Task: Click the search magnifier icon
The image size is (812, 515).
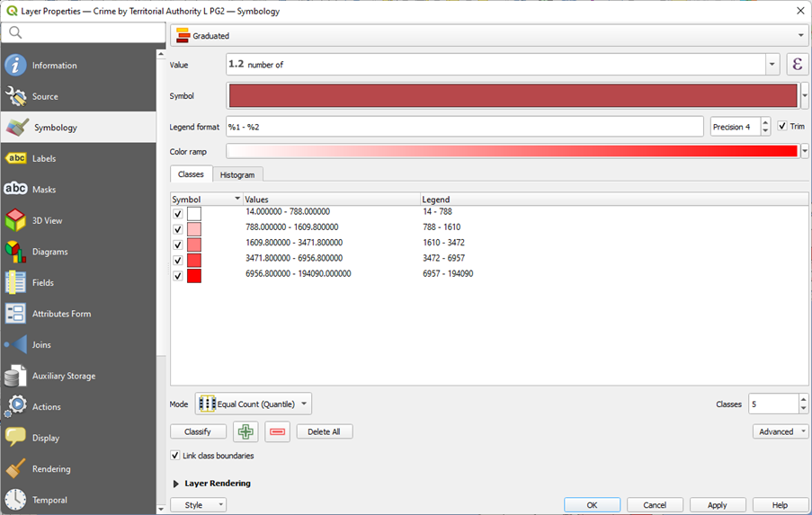Action: click(15, 32)
